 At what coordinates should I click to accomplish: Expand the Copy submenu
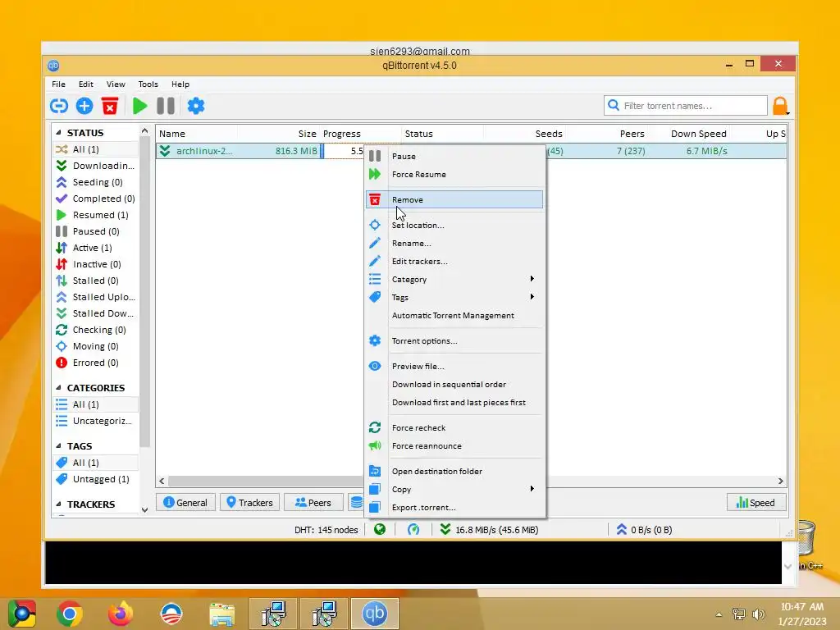pyautogui.click(x=454, y=489)
